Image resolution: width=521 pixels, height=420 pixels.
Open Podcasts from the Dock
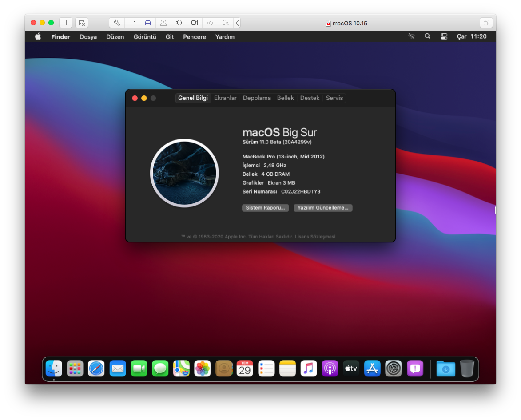tap(330, 368)
